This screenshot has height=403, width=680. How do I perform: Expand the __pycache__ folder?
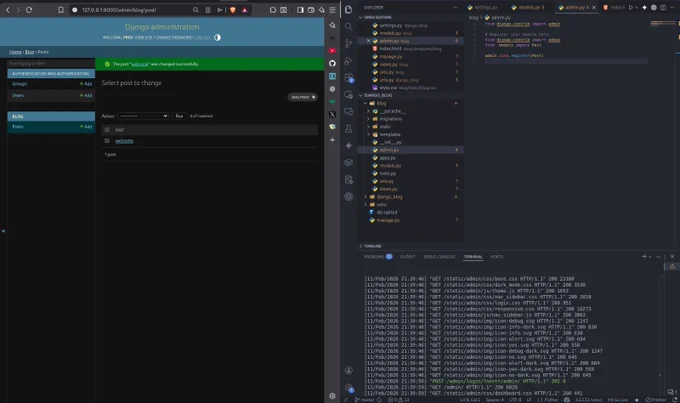[x=369, y=111]
